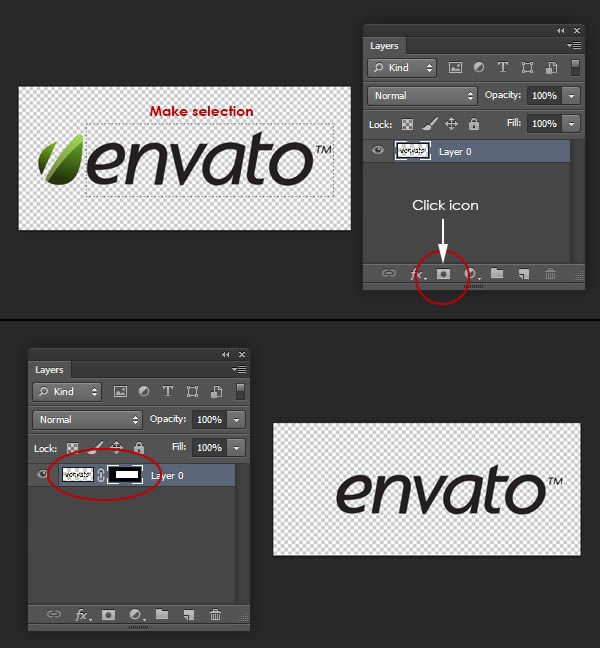
Task: Click smart object filter icon in lower panel
Action: [217, 391]
